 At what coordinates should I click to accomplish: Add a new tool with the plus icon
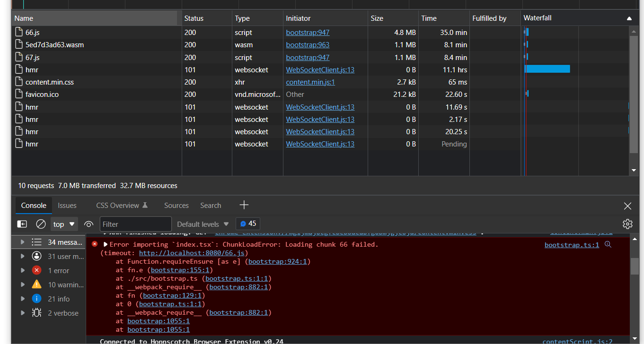pos(244,205)
